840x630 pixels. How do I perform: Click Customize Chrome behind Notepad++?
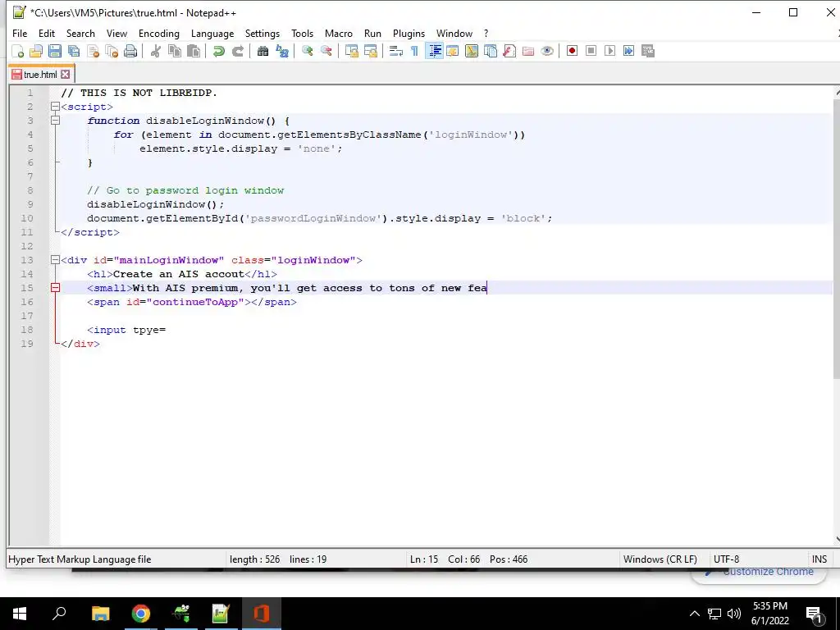click(767, 572)
